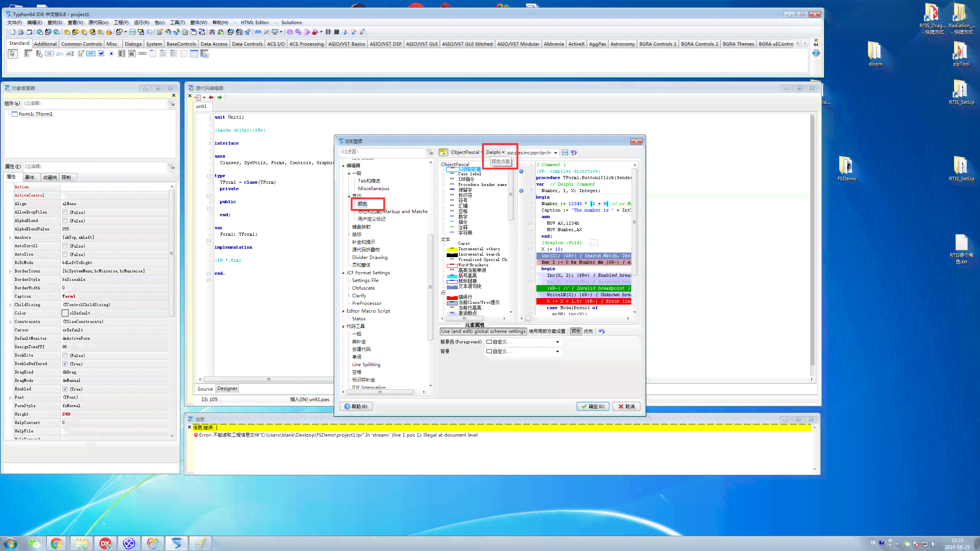Expand the Clarify tree node

click(x=349, y=296)
